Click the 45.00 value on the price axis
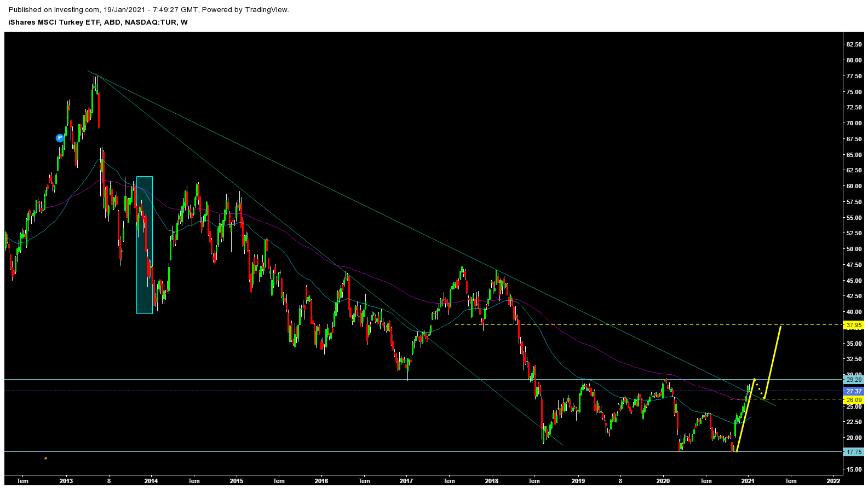The height and width of the screenshot is (488, 868). pos(854,281)
